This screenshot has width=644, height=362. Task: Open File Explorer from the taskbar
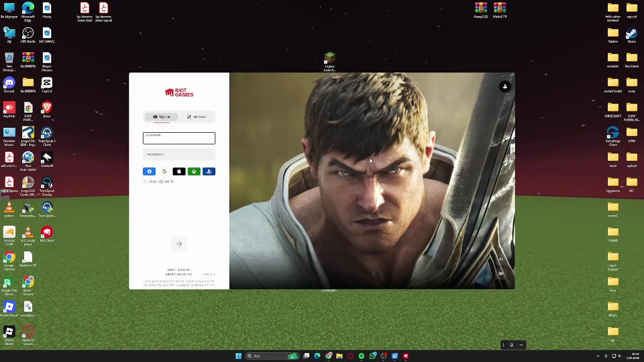pyautogui.click(x=339, y=356)
